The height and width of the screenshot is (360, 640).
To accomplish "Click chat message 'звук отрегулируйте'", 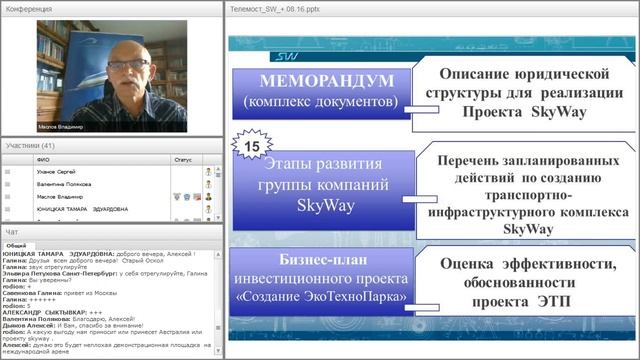I will [x=44, y=267].
